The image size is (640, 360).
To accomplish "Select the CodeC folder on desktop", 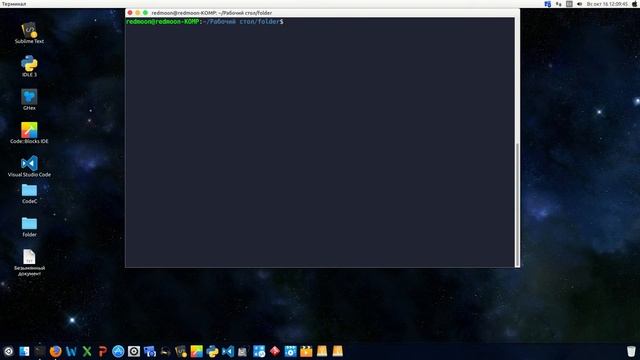I will 29,193.
